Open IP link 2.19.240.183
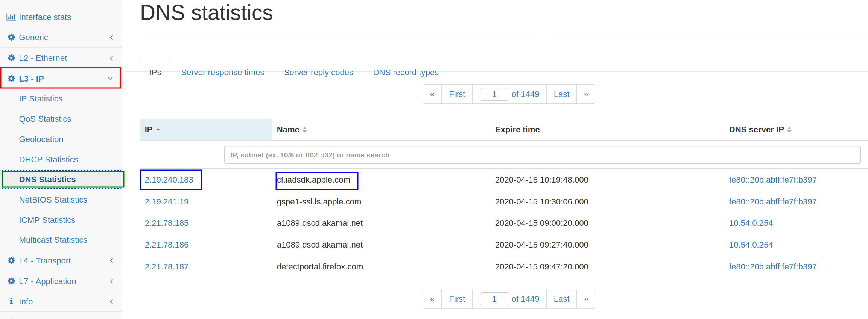This screenshot has width=868, height=319. point(169,180)
